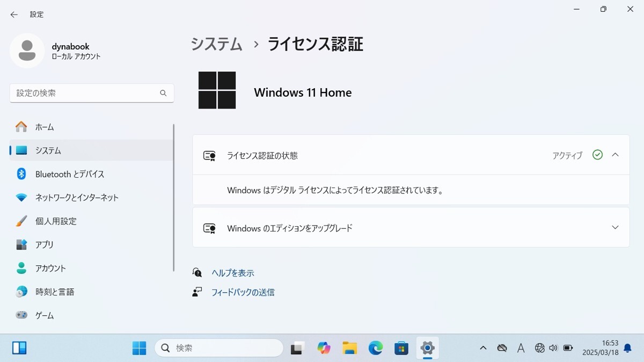Click the OneDrive cloud tray icon
Screen dimensions: 644x362
tap(502, 348)
